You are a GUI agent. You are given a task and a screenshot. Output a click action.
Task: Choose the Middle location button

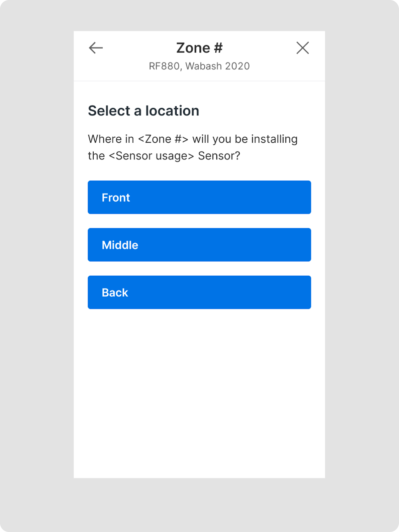click(x=199, y=245)
